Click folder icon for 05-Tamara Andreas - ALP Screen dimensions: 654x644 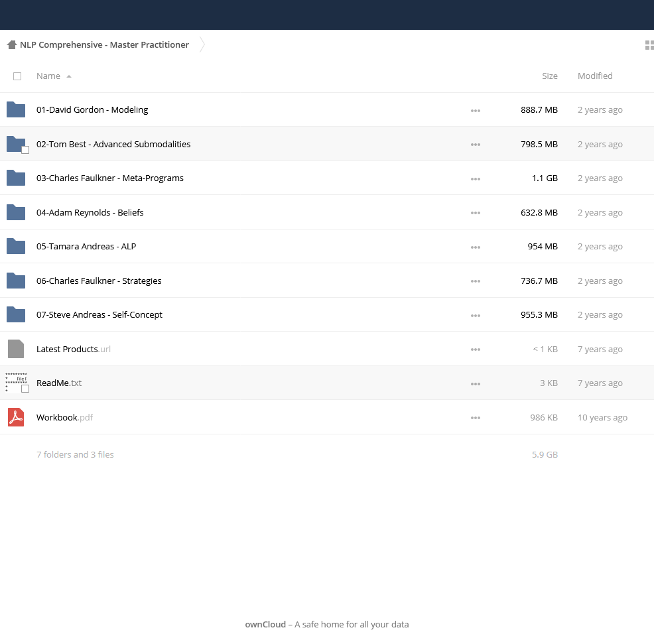click(16, 247)
